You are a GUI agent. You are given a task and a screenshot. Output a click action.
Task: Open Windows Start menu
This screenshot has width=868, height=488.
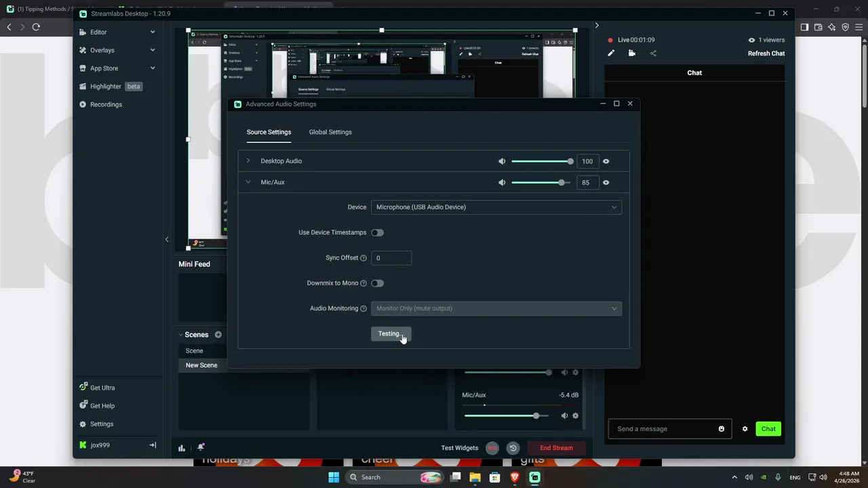334,477
